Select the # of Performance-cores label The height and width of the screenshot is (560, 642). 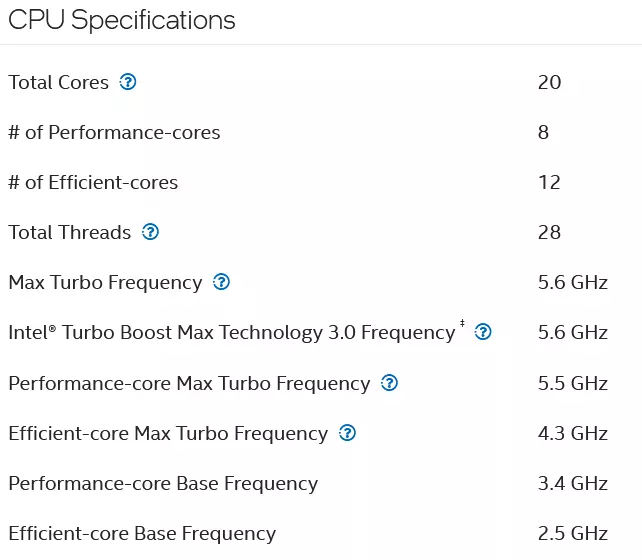(x=114, y=133)
